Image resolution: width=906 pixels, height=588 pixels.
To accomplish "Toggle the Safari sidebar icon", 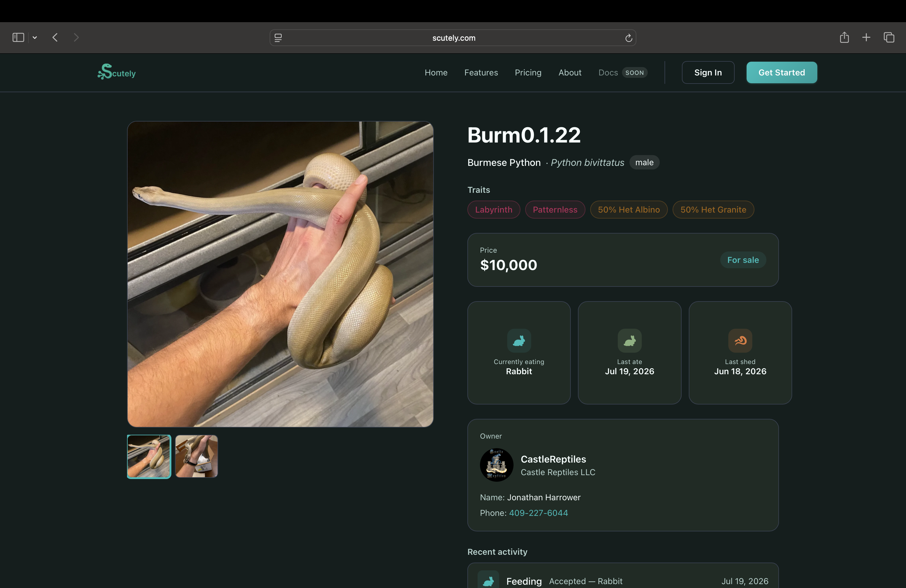I will (18, 37).
